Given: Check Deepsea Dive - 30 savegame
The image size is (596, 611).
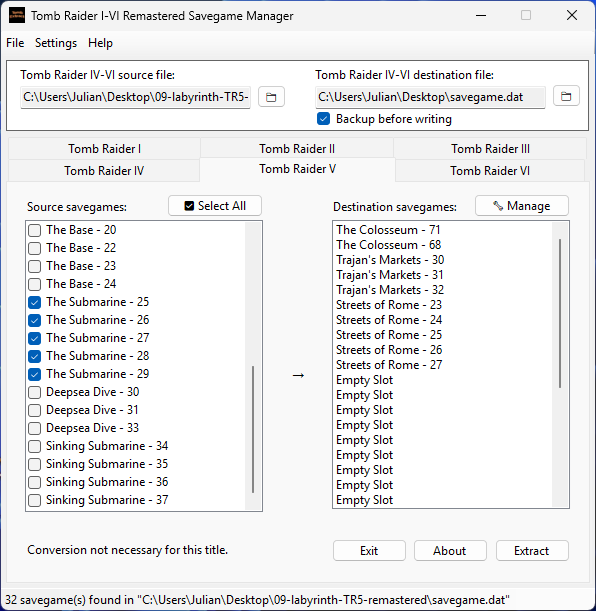Looking at the screenshot, I should 35,392.
